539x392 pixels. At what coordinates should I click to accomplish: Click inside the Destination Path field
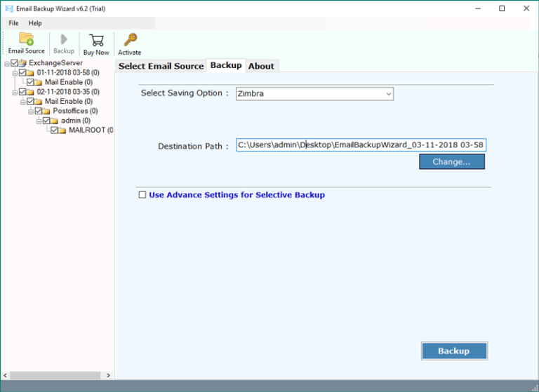[361, 145]
